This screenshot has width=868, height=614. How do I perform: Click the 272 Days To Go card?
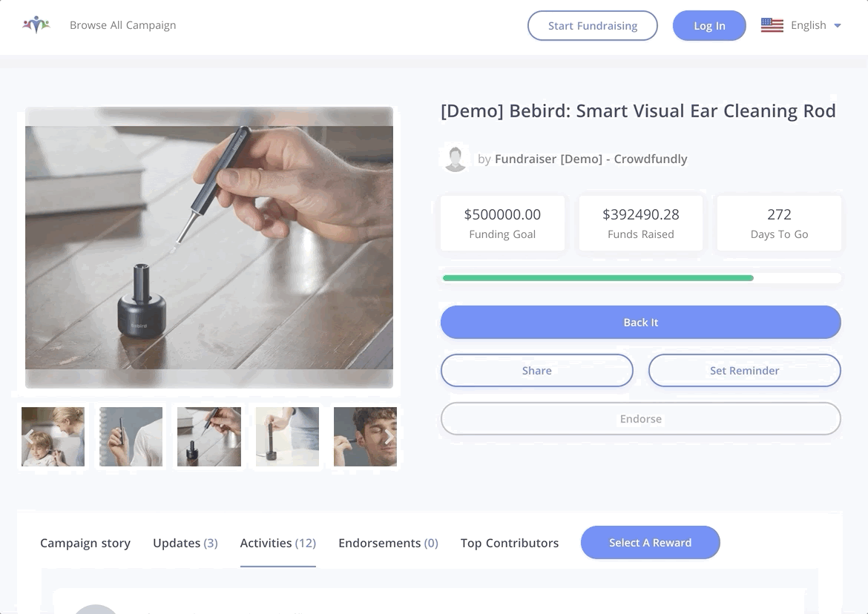tap(779, 223)
